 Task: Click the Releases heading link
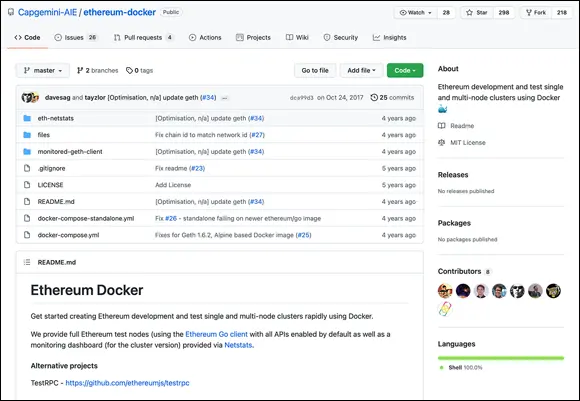pyautogui.click(x=453, y=175)
